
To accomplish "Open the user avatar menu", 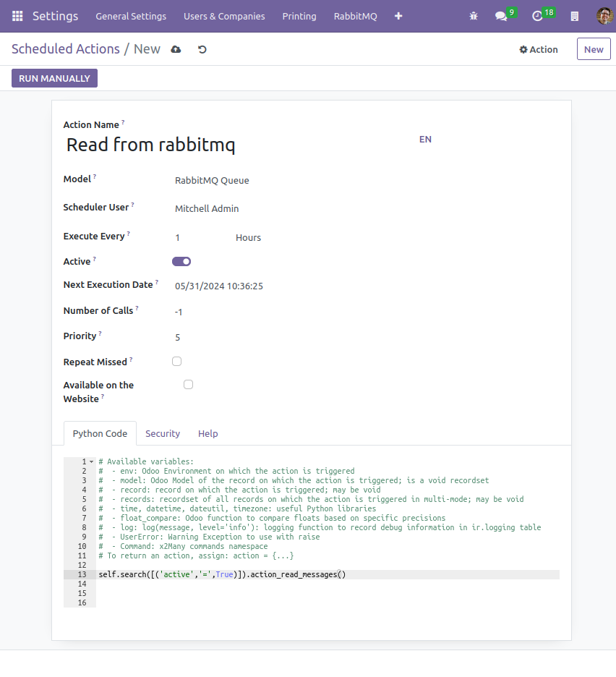I will click(604, 16).
